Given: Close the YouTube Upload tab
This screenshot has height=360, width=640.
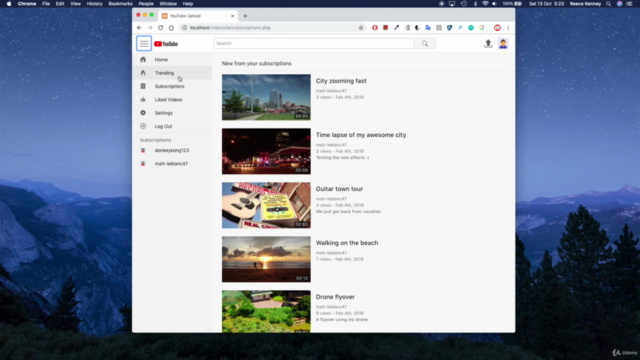Looking at the screenshot, I should tap(233, 16).
